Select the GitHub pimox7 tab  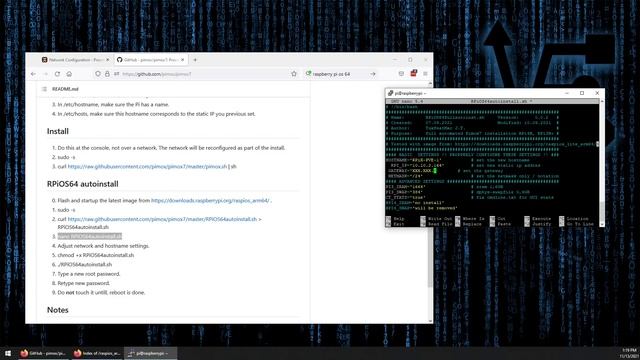(x=151, y=60)
